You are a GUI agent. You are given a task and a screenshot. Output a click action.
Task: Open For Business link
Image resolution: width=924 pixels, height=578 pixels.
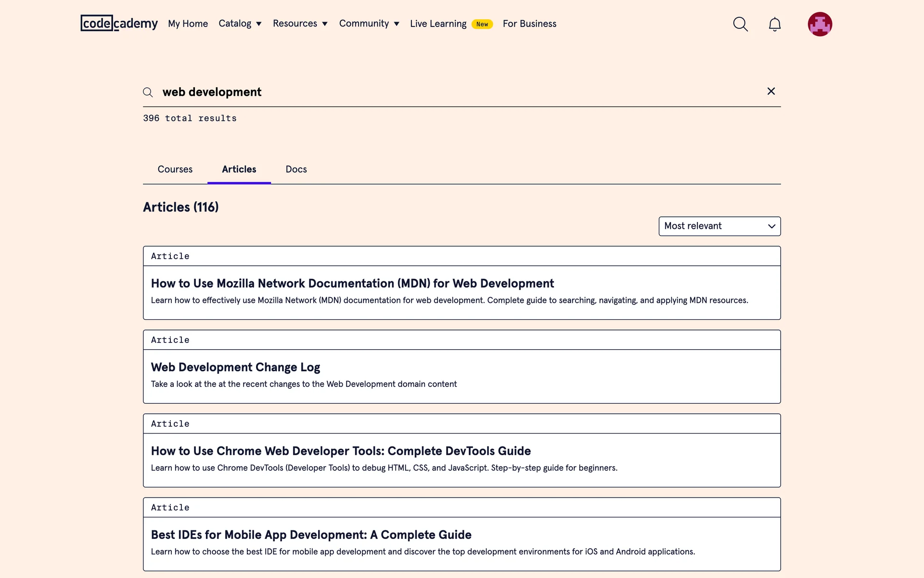point(529,24)
